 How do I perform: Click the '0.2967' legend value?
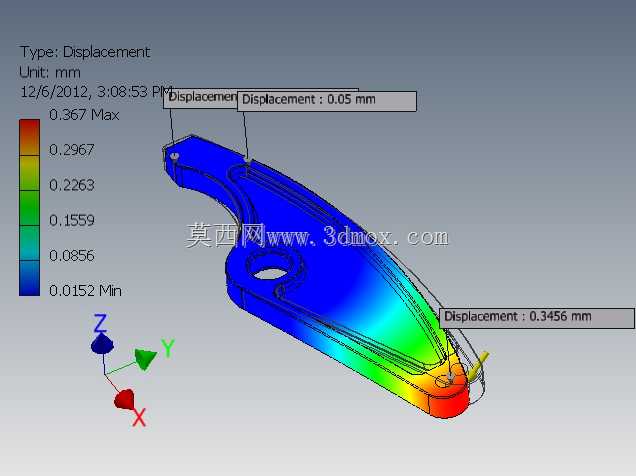72,150
